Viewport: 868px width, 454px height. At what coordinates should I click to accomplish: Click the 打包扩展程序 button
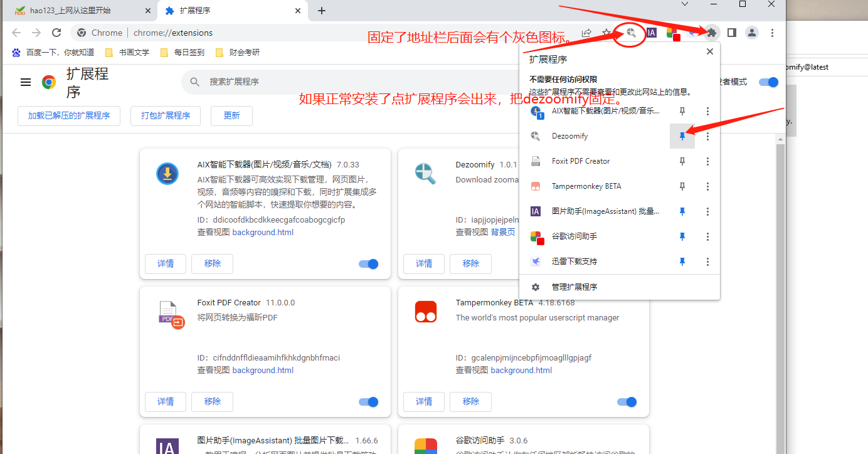tap(166, 116)
